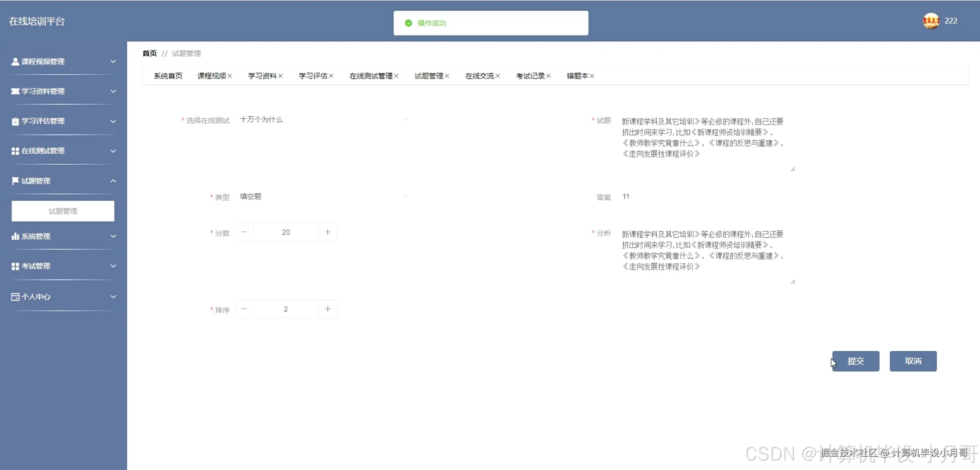The height and width of the screenshot is (470, 980).
Task: Select the 课程视频管理 user icon in sidebar
Action: tap(15, 61)
